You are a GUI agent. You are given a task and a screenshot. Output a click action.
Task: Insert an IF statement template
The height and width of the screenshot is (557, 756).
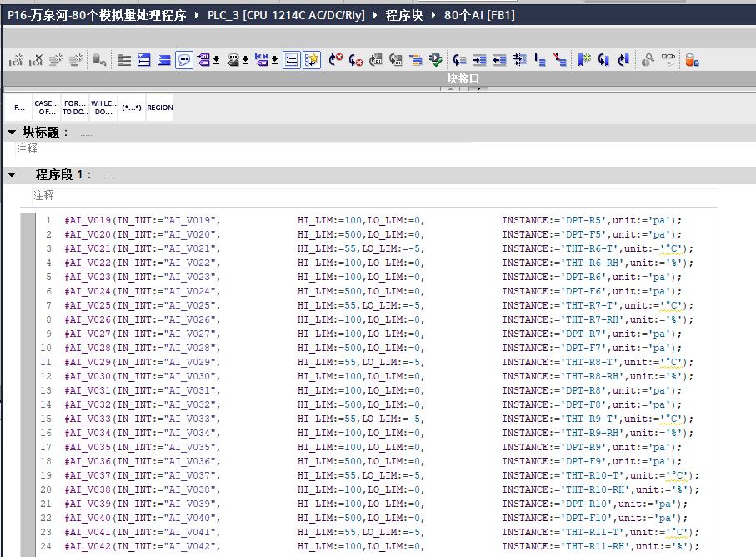(18, 108)
